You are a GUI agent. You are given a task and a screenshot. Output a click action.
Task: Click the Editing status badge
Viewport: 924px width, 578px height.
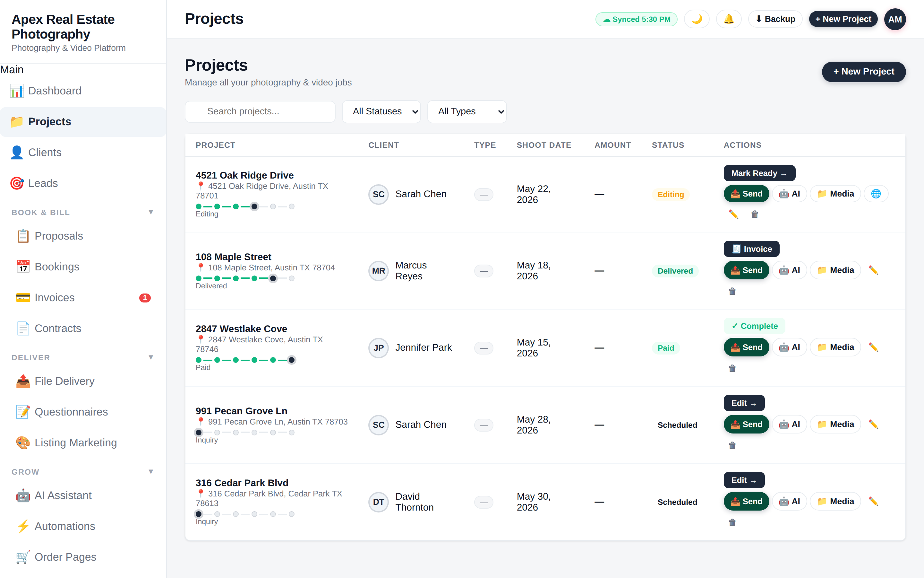[x=671, y=195]
